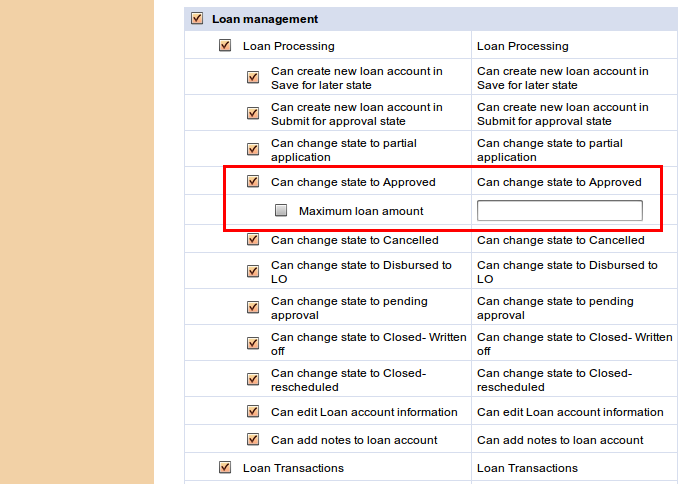This screenshot has width=687, height=484.
Task: Uncheck create loan in Save for later state
Action: click(253, 78)
